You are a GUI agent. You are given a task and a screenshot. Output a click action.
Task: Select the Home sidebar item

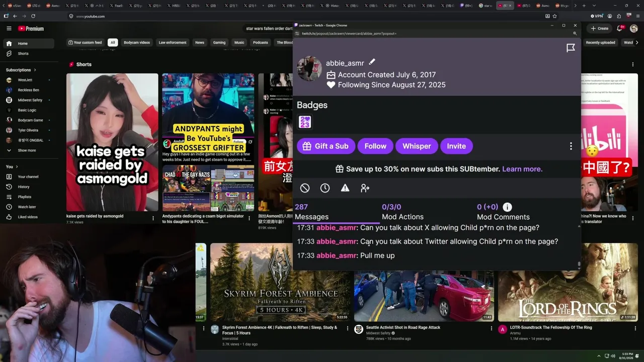tap(30, 44)
